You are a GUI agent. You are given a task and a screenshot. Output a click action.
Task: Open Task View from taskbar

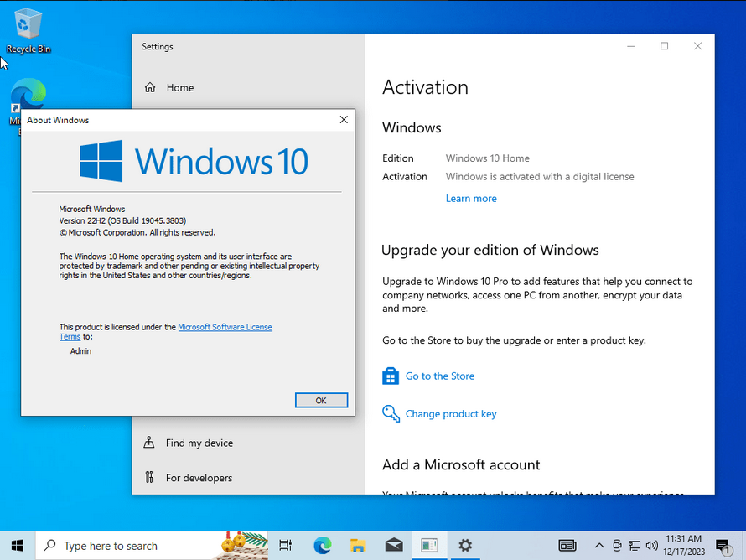coord(286,545)
